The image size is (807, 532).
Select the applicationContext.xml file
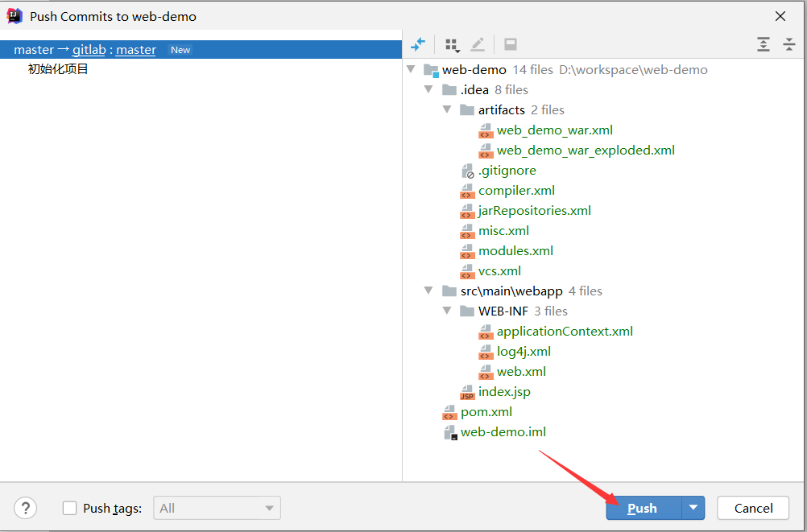[x=565, y=332]
